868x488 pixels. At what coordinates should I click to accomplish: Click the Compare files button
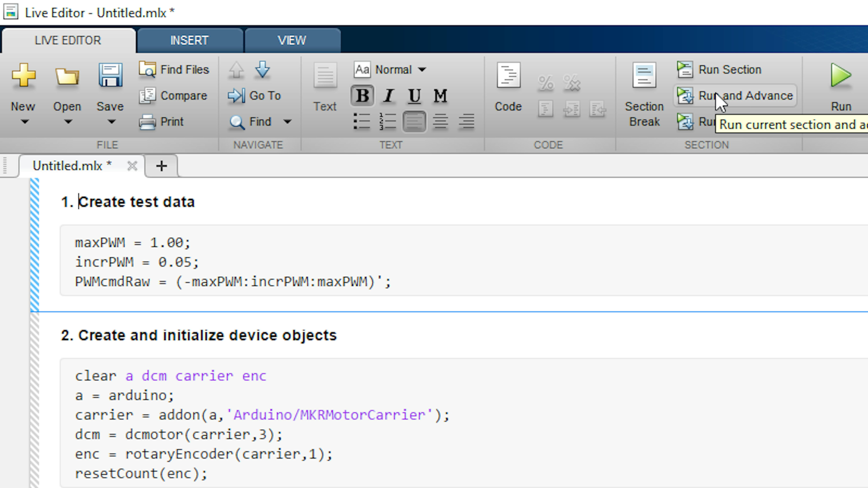(173, 96)
